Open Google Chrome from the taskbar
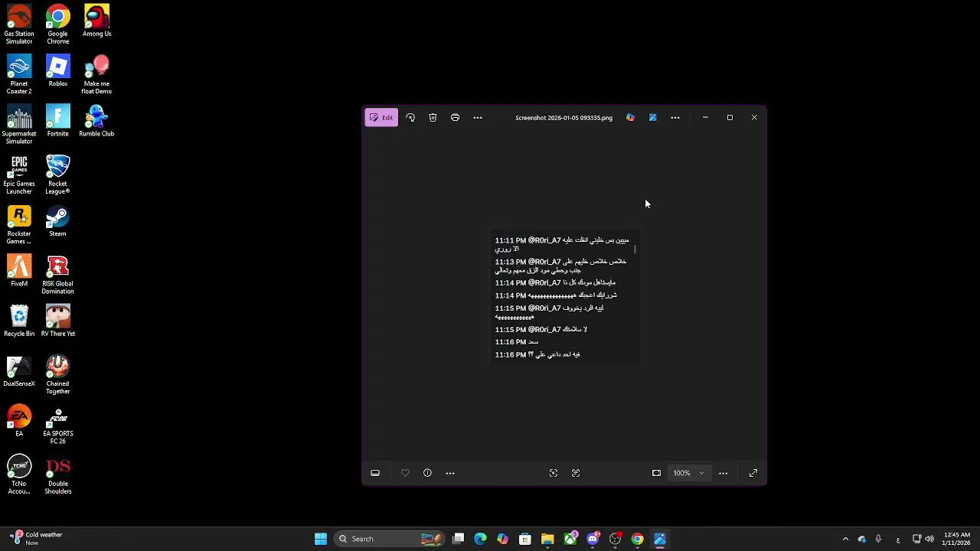This screenshot has height=551, width=980. [x=637, y=539]
